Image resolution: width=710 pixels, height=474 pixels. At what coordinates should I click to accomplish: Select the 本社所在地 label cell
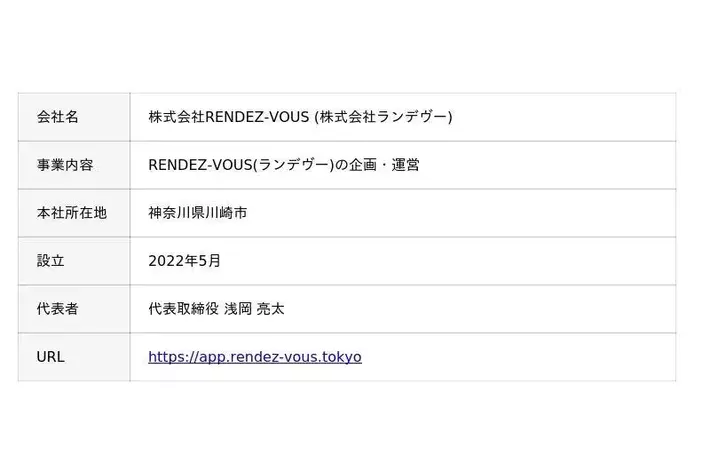coord(72,213)
